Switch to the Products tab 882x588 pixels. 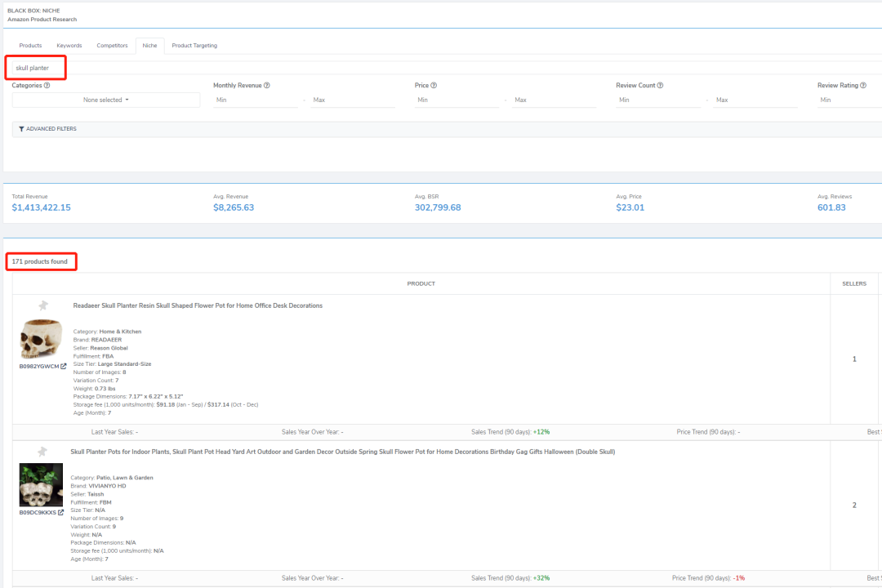pyautogui.click(x=30, y=46)
